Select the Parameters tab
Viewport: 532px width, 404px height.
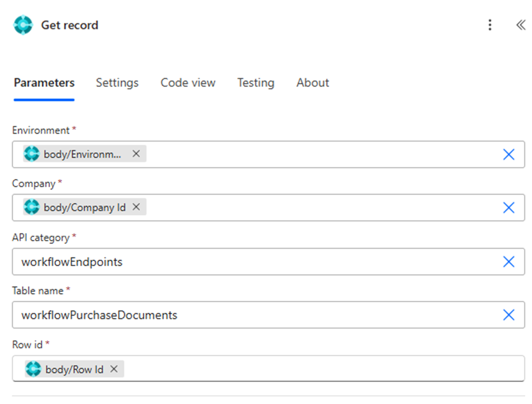[x=44, y=83]
